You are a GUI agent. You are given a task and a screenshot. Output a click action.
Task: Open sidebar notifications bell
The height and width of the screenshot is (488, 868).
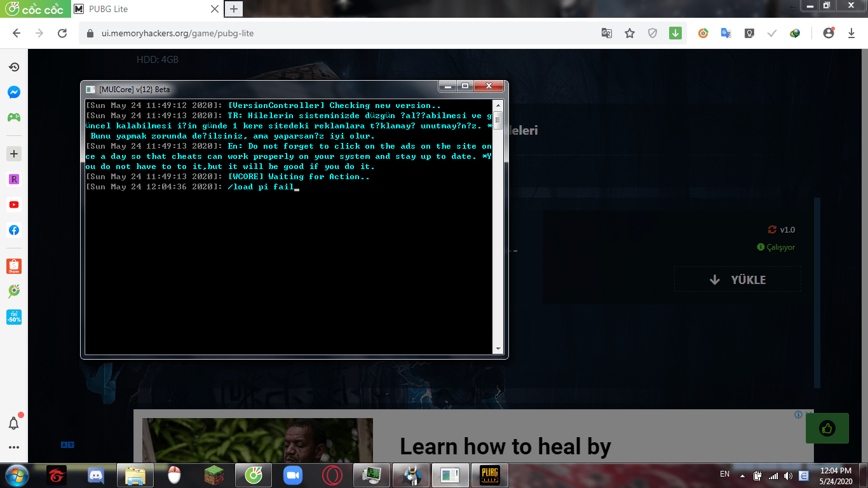14,423
